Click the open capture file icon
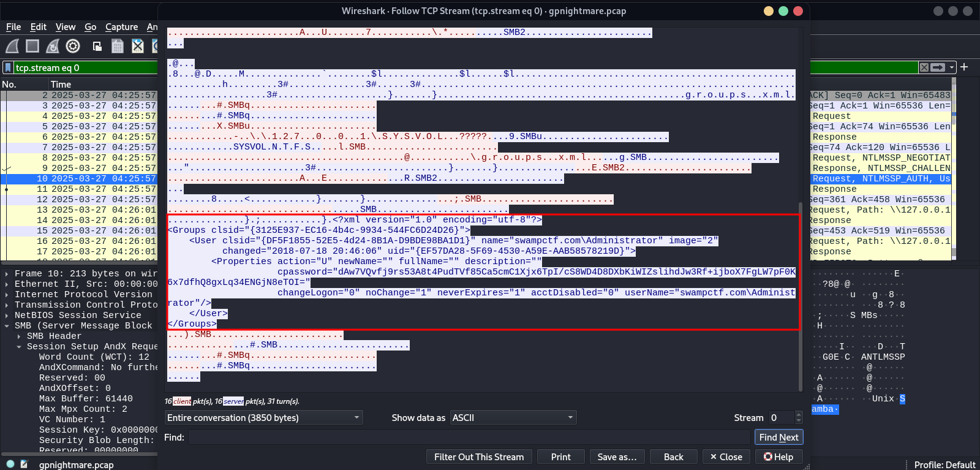The image size is (980, 470). 97,46
